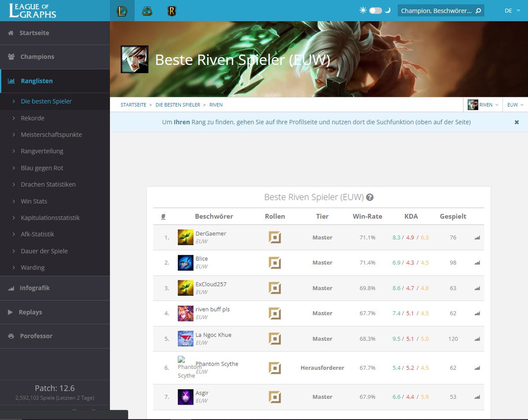
Task: Open Champions via its sidebar icon
Action: [11, 56]
